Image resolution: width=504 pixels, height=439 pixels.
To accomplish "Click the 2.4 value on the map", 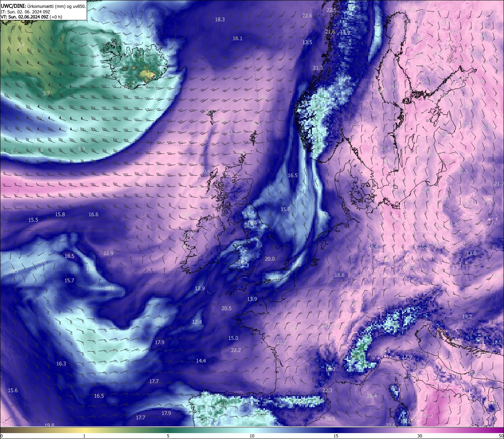I will click(21, 45).
